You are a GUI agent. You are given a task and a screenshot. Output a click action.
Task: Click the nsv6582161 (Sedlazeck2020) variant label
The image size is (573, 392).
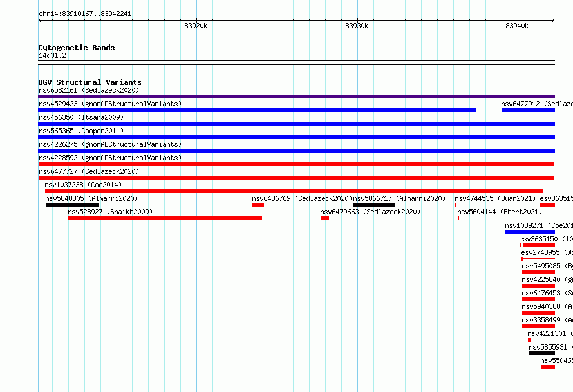point(89,90)
